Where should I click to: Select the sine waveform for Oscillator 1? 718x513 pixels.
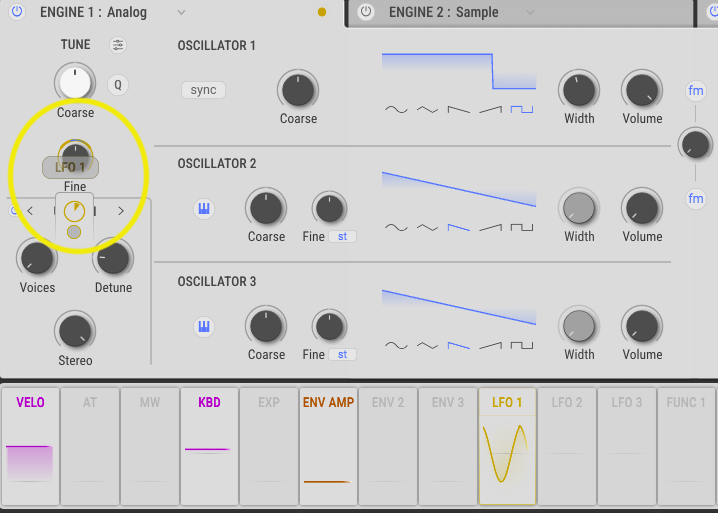pyautogui.click(x=396, y=109)
